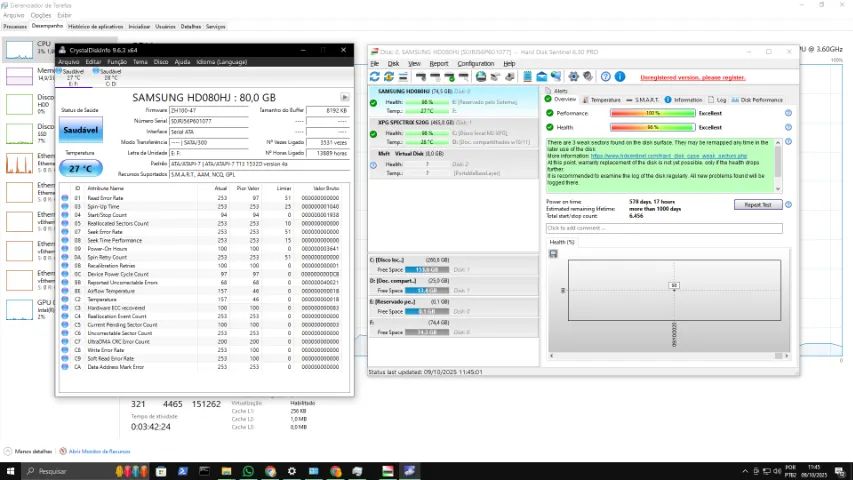Click the question mark help icon in Sentinel toolbar

(605, 77)
